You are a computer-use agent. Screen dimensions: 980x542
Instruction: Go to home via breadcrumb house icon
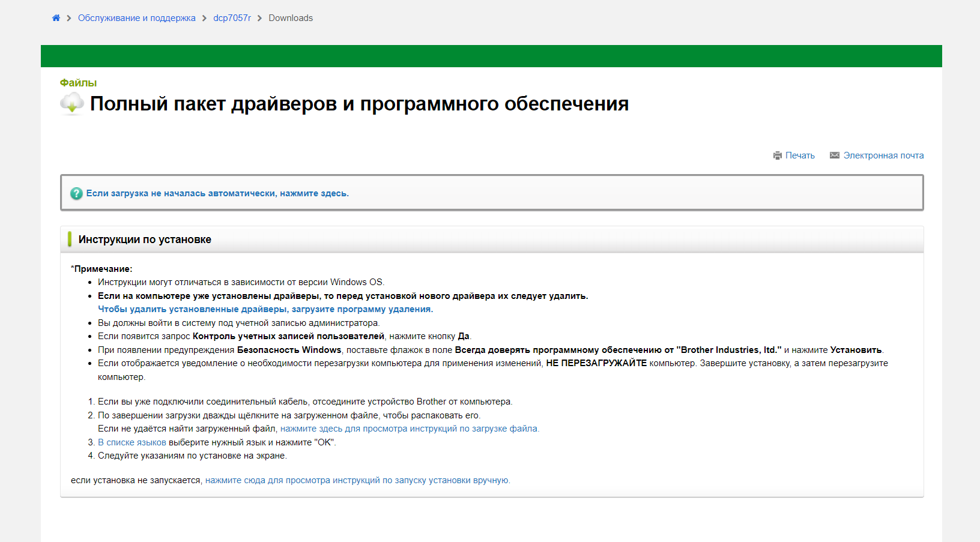point(56,18)
